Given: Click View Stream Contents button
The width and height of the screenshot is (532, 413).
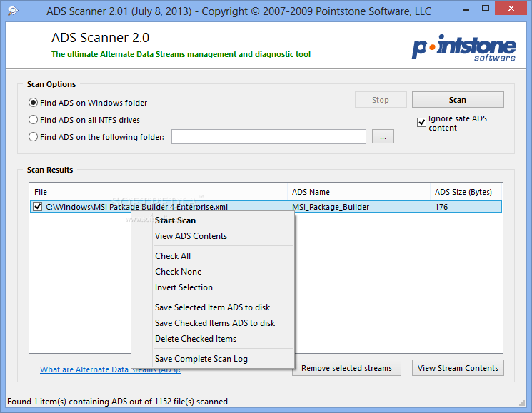Looking at the screenshot, I should (458, 368).
